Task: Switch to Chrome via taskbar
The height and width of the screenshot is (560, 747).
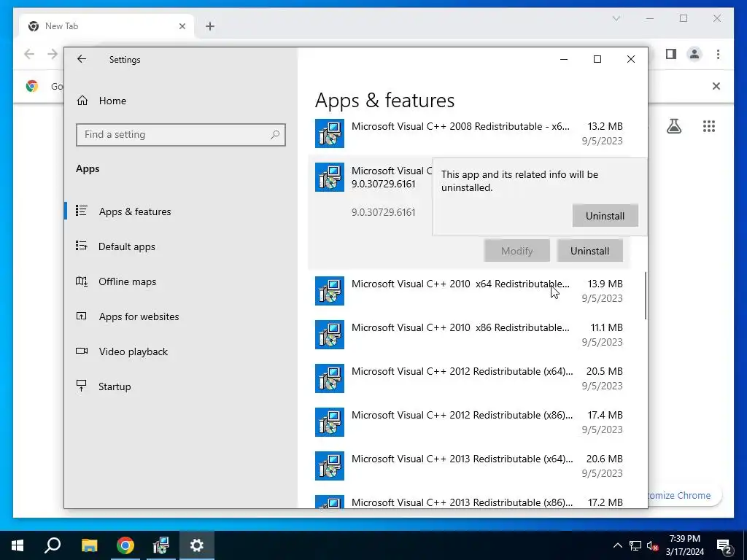Action: pos(125,545)
